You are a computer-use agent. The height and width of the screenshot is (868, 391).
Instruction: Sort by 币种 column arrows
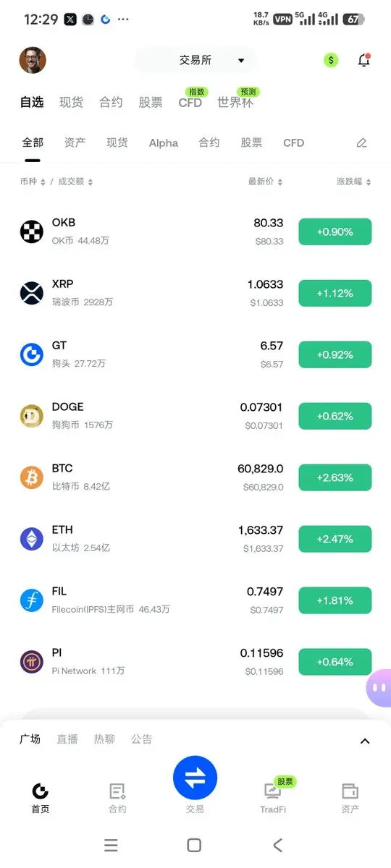click(x=43, y=182)
